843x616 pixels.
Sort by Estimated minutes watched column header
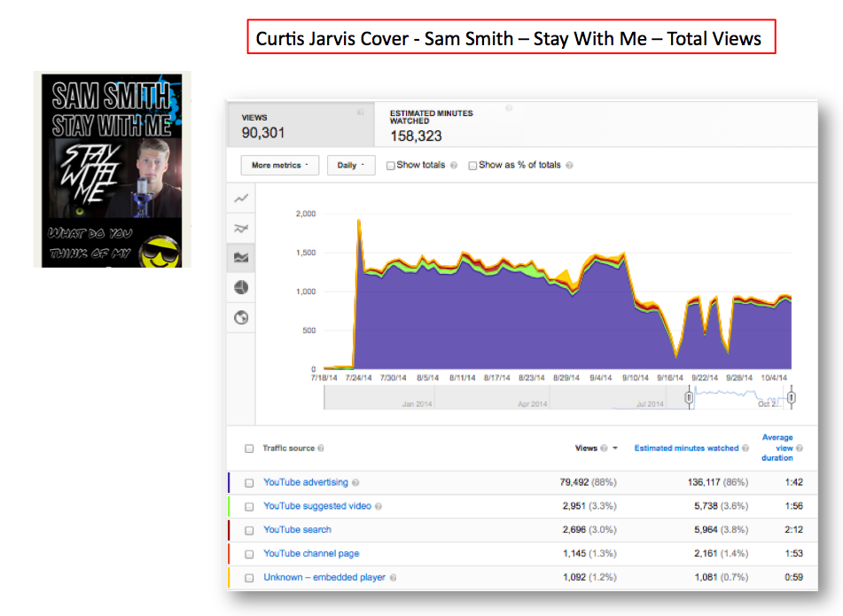pos(686,448)
